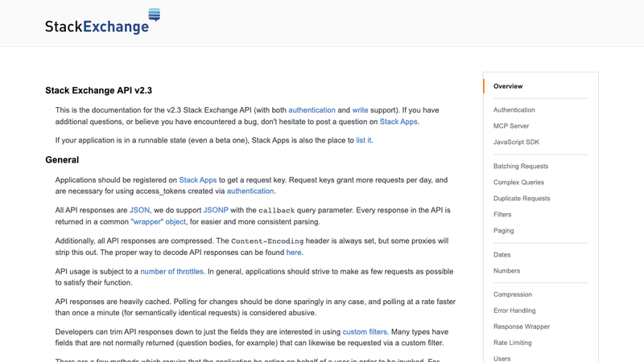The image size is (644, 362).
Task: Select Error Handling sidebar item
Action: tap(514, 311)
